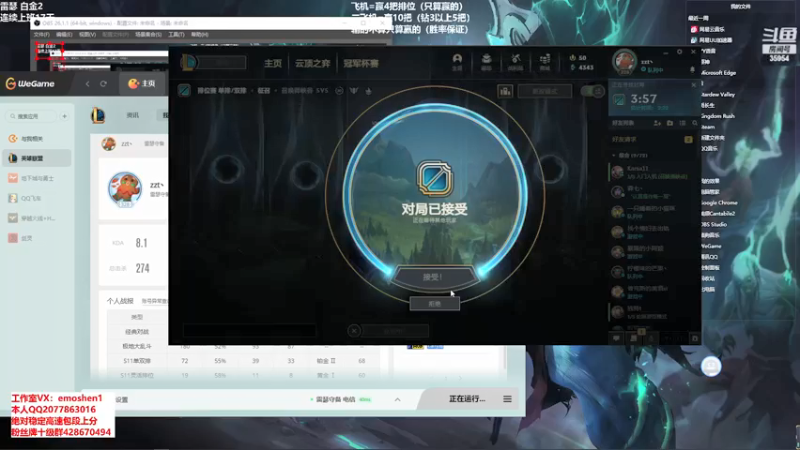This screenshot has height=450, width=800.
Task: Collapse the friends group arrow
Action: coord(613,155)
